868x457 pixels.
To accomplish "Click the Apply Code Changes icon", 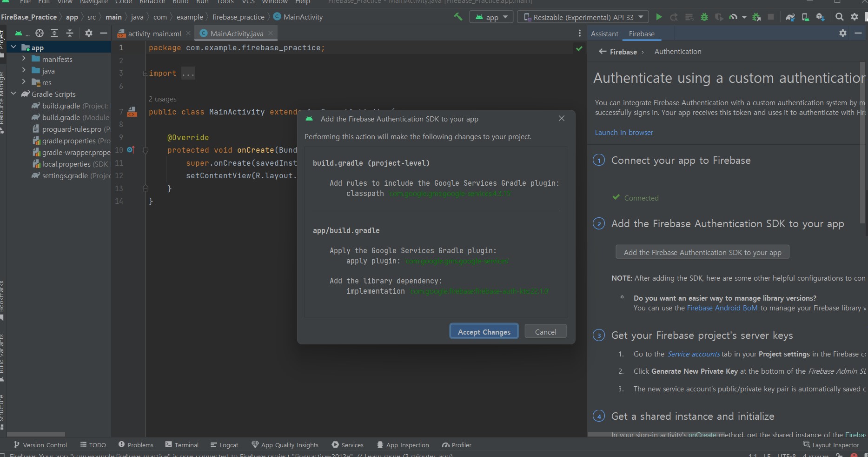I will [689, 17].
